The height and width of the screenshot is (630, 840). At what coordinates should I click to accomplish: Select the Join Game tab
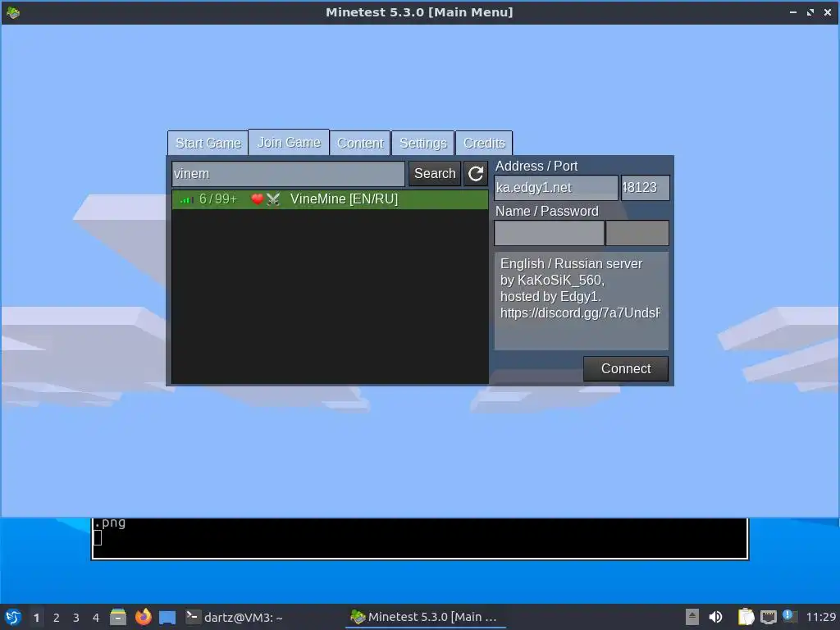pyautogui.click(x=289, y=142)
